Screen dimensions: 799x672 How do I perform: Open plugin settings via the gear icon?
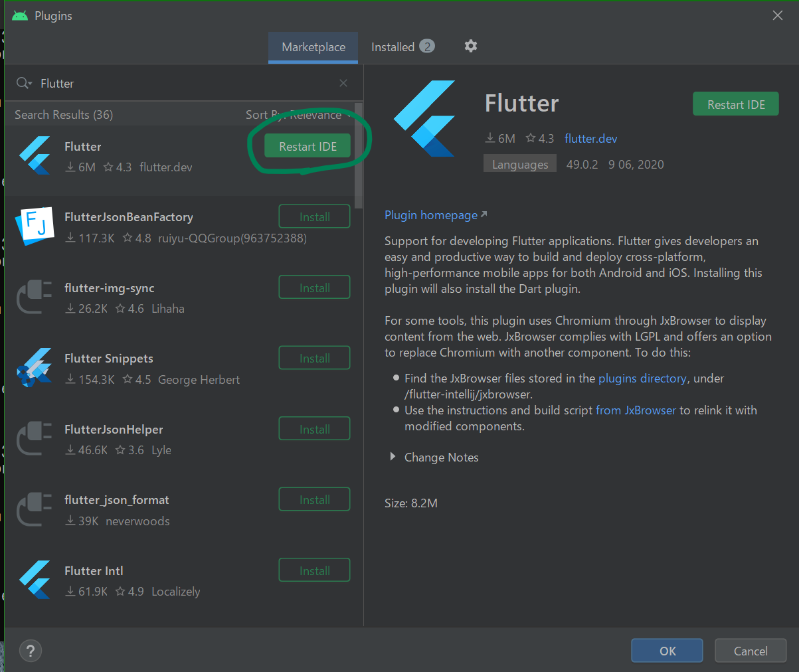[x=470, y=46]
